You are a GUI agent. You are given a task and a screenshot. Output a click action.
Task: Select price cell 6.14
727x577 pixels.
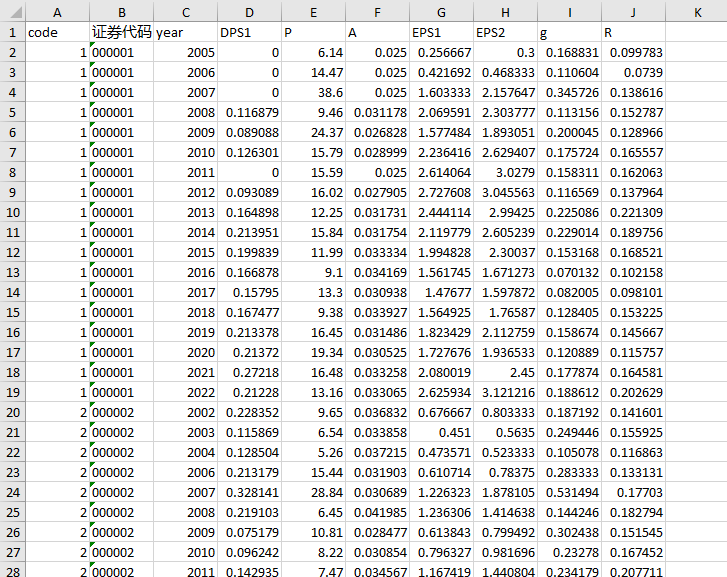click(313, 52)
